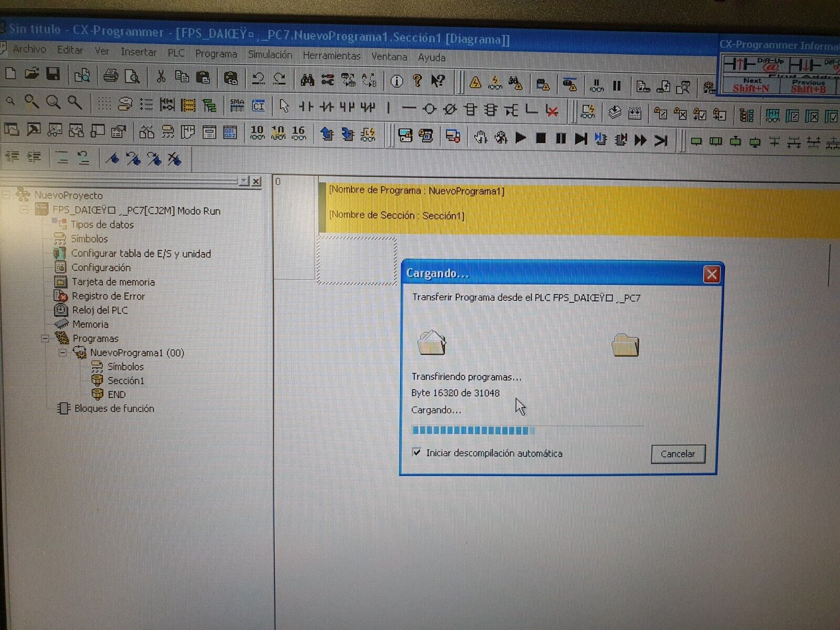Click the show grid dotted icon
The height and width of the screenshot is (630, 840).
click(104, 103)
